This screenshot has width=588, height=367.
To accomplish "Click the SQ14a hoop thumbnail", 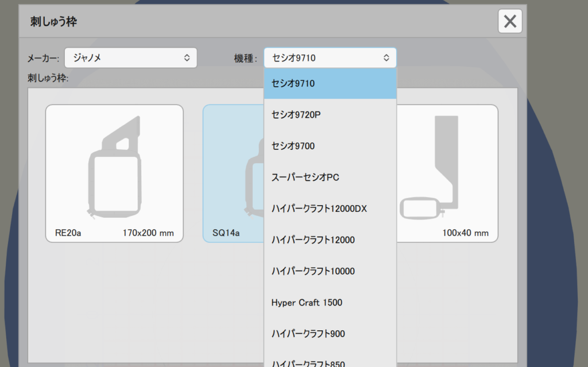I will [x=233, y=172].
